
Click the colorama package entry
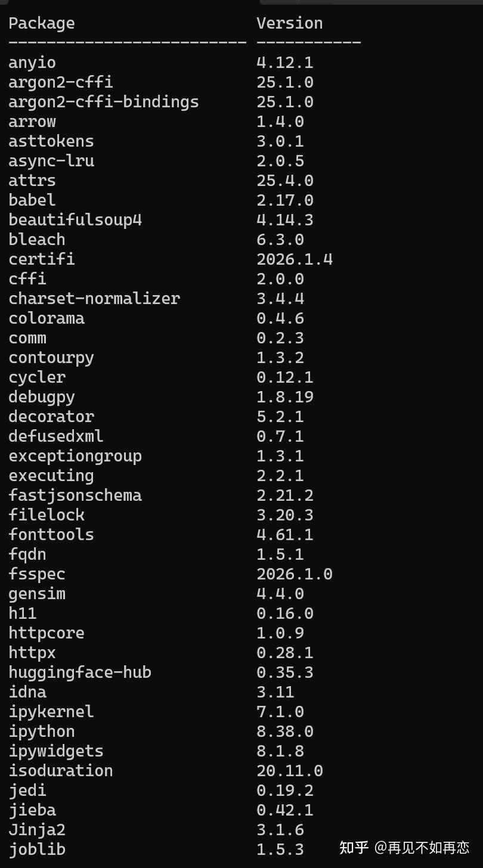pyautogui.click(x=47, y=318)
